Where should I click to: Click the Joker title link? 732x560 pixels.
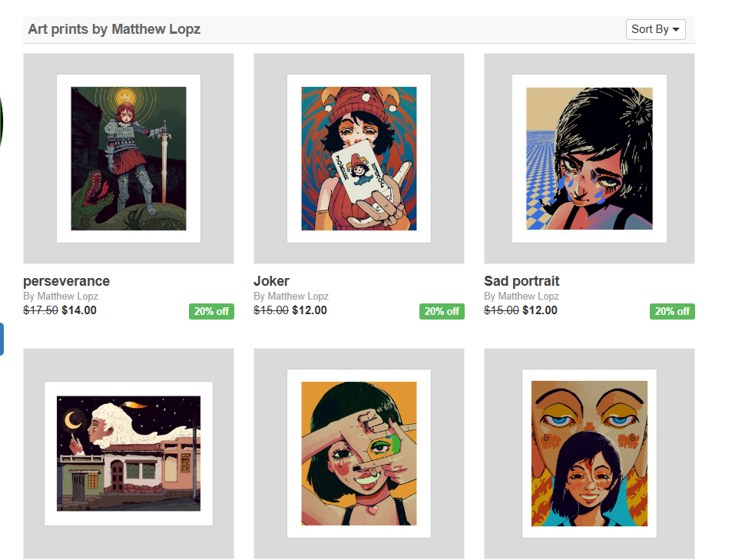pyautogui.click(x=272, y=281)
